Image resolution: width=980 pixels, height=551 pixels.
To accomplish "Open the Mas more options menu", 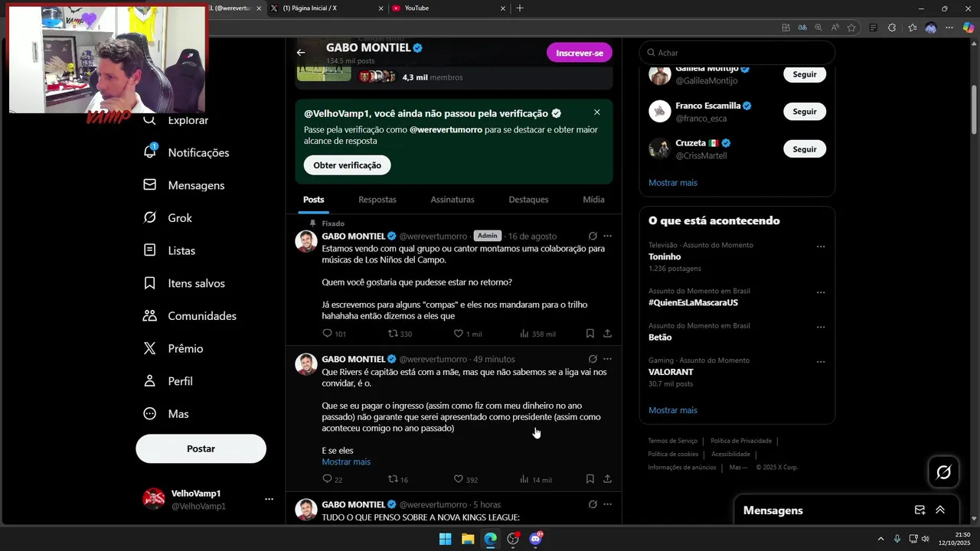I will (x=166, y=414).
